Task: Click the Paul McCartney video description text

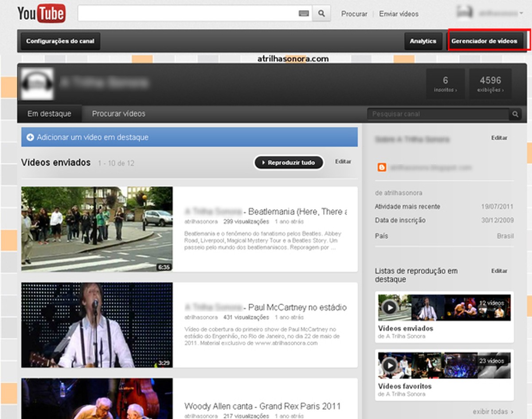Action: [261, 336]
